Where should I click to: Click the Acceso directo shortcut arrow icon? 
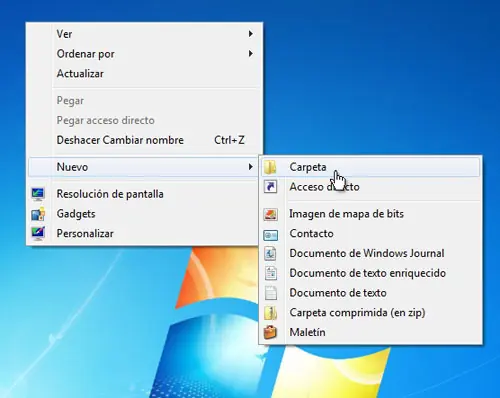pos(270,187)
